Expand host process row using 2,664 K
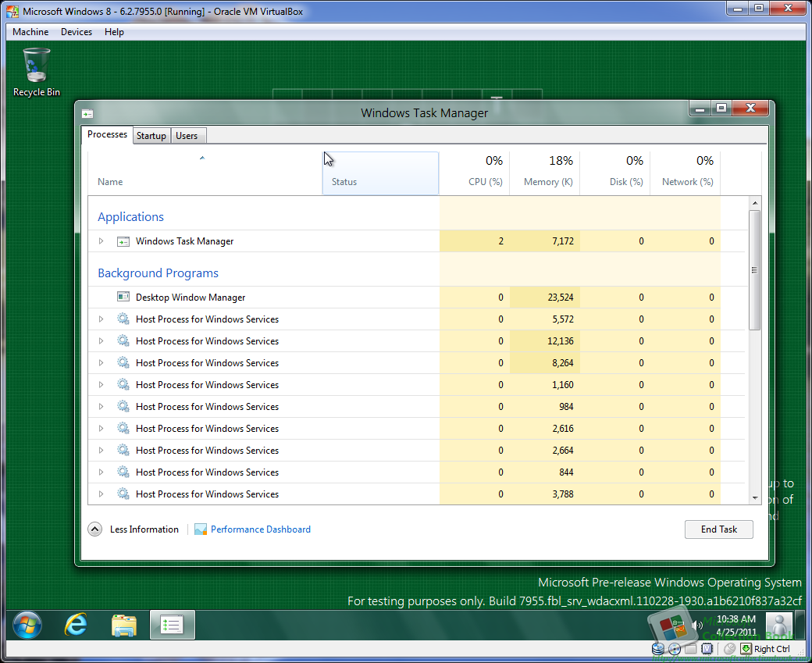The width and height of the screenshot is (812, 663). pyautogui.click(x=101, y=450)
